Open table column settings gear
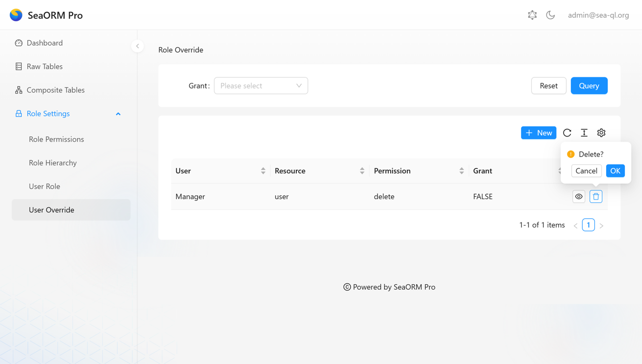This screenshot has width=642, height=364. (x=601, y=133)
